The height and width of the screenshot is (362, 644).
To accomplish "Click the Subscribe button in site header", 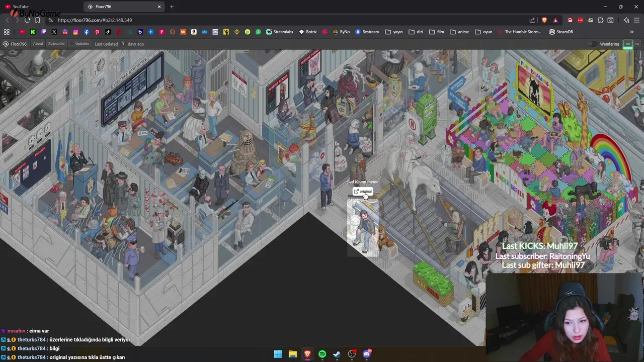I will click(x=56, y=44).
